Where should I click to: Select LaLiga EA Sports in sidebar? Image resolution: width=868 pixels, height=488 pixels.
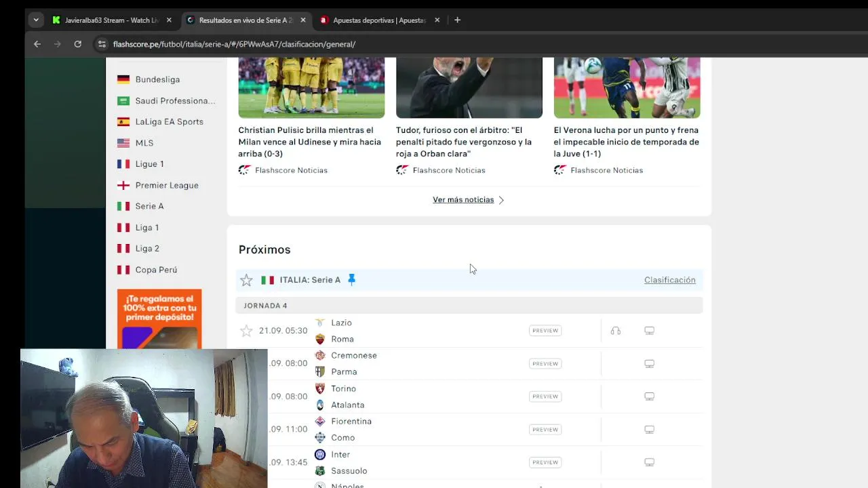coord(169,122)
